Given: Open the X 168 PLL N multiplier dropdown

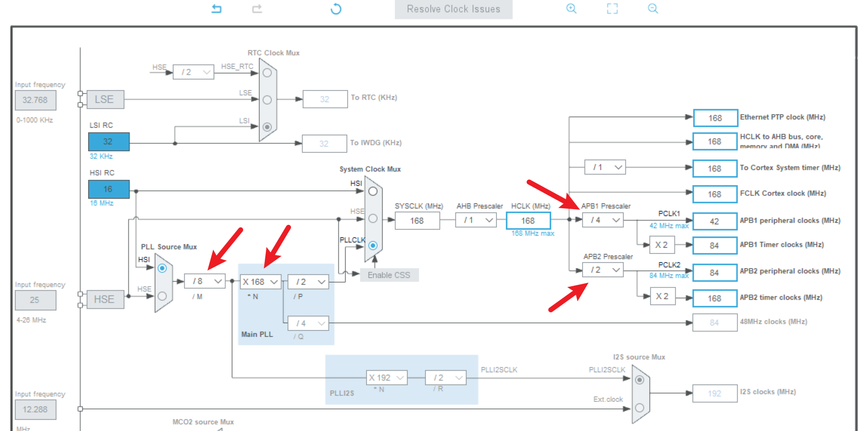Looking at the screenshot, I should (260, 282).
